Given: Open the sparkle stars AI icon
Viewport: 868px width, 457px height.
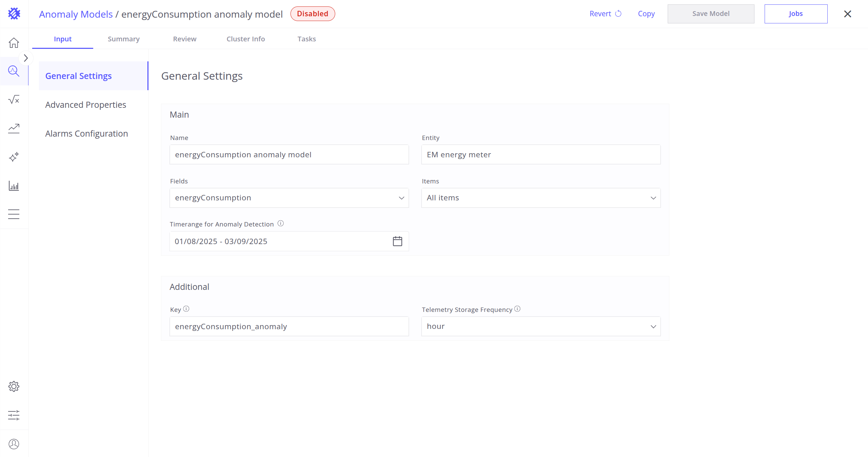Looking at the screenshot, I should 14,157.
